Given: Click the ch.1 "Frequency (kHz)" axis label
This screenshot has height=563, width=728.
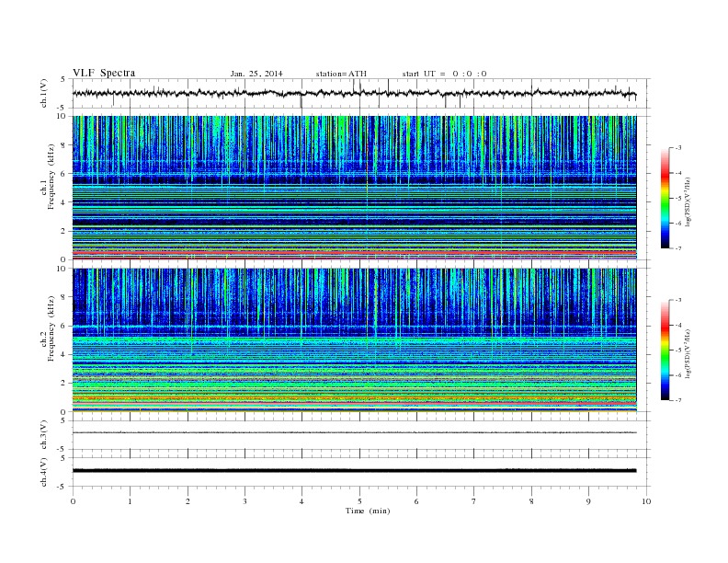Looking at the screenshot, I should tap(51, 177).
